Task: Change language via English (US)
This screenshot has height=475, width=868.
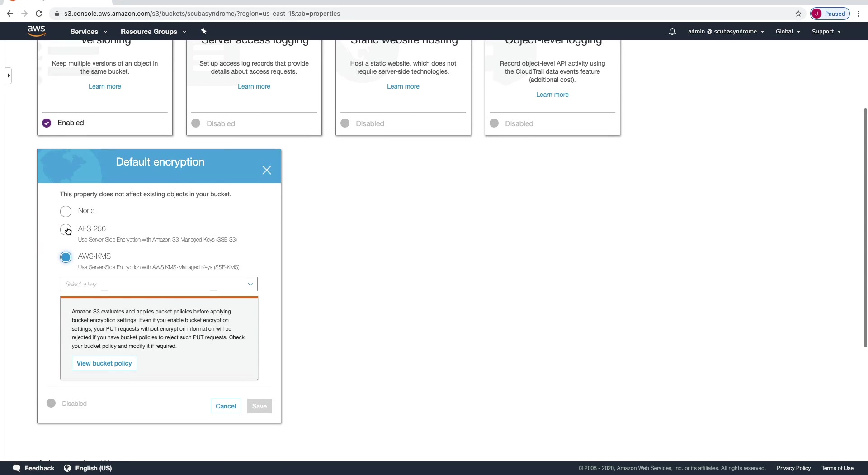Action: [x=94, y=468]
